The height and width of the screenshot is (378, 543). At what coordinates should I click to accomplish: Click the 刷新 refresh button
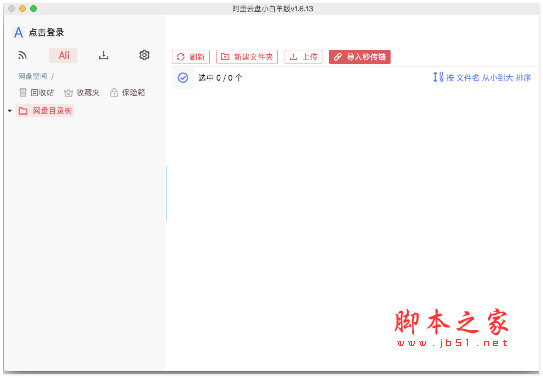tap(191, 57)
